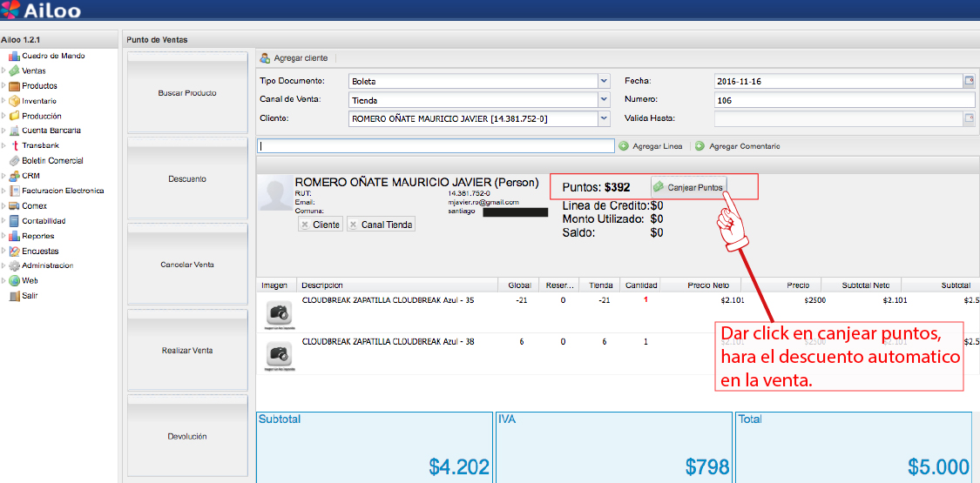Open the Canal de Venta dropdown arrow

604,99
